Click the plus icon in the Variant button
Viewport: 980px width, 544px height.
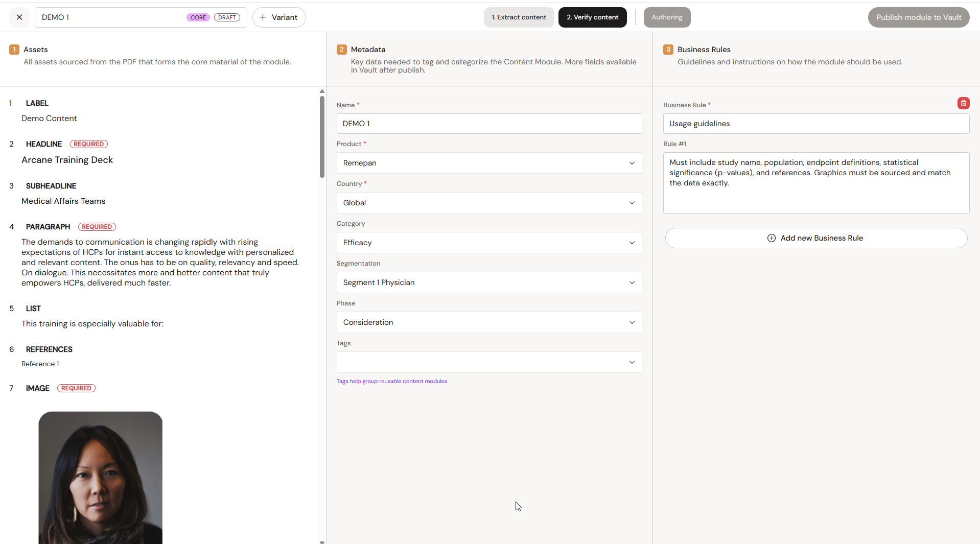tap(263, 17)
